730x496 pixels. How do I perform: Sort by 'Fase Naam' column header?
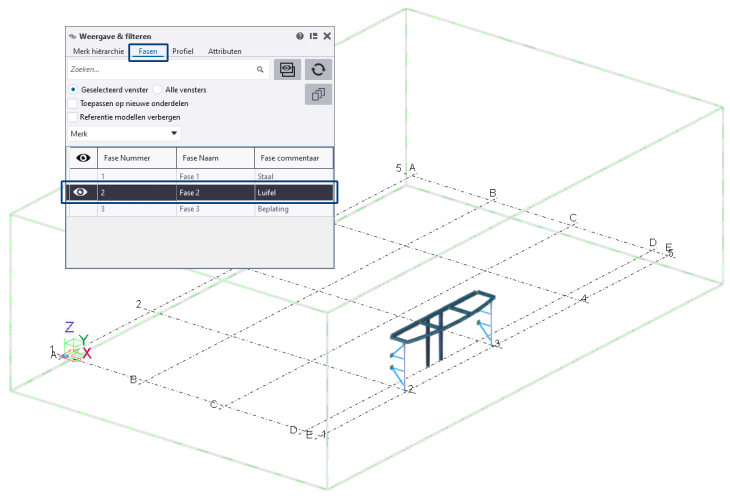pos(215,158)
